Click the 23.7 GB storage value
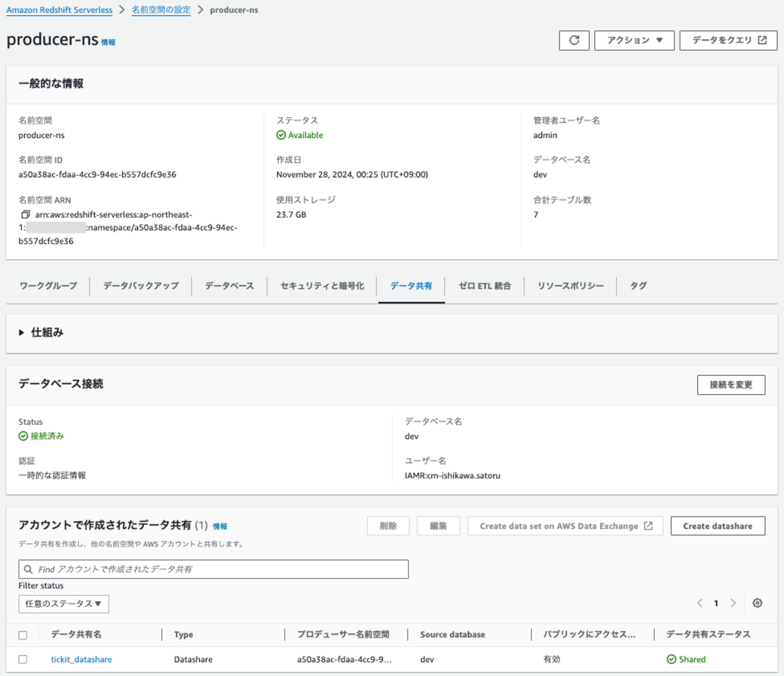This screenshot has height=676, width=784. [291, 214]
